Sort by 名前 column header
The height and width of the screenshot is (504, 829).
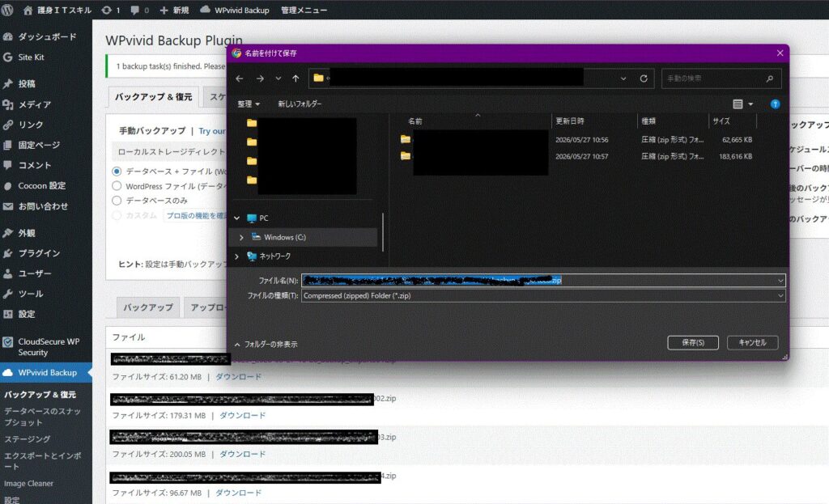[x=415, y=121]
